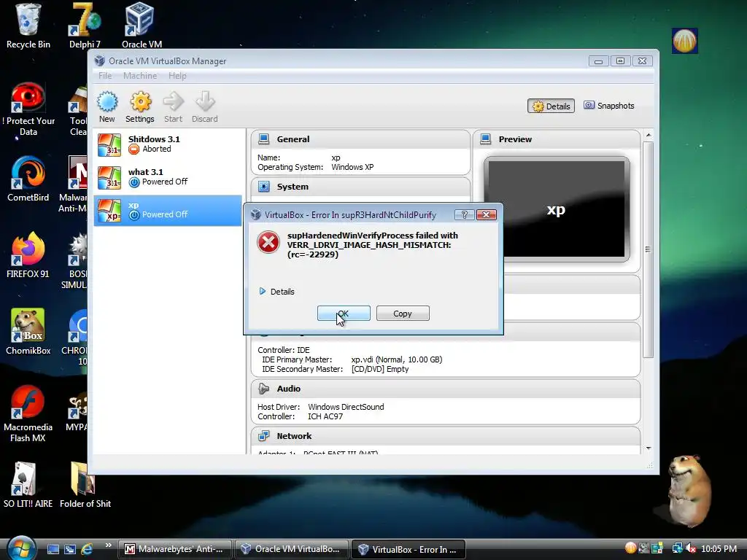This screenshot has width=747, height=560.
Task: Click Show Desktop quick launch icon
Action: (x=53, y=549)
